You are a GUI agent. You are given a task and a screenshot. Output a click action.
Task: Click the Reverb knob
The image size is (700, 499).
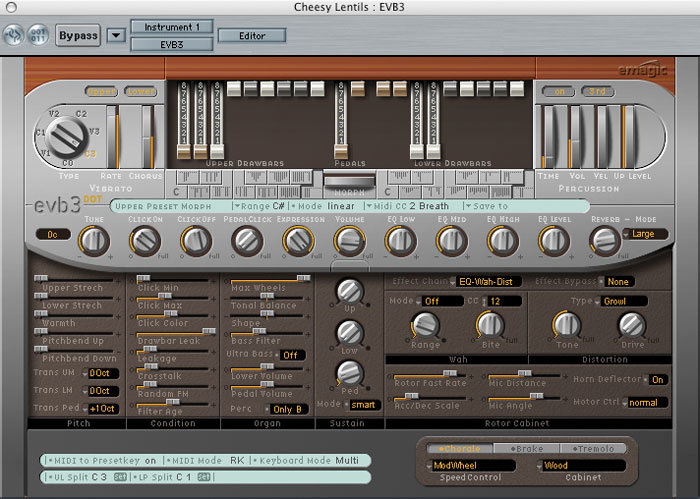click(605, 241)
